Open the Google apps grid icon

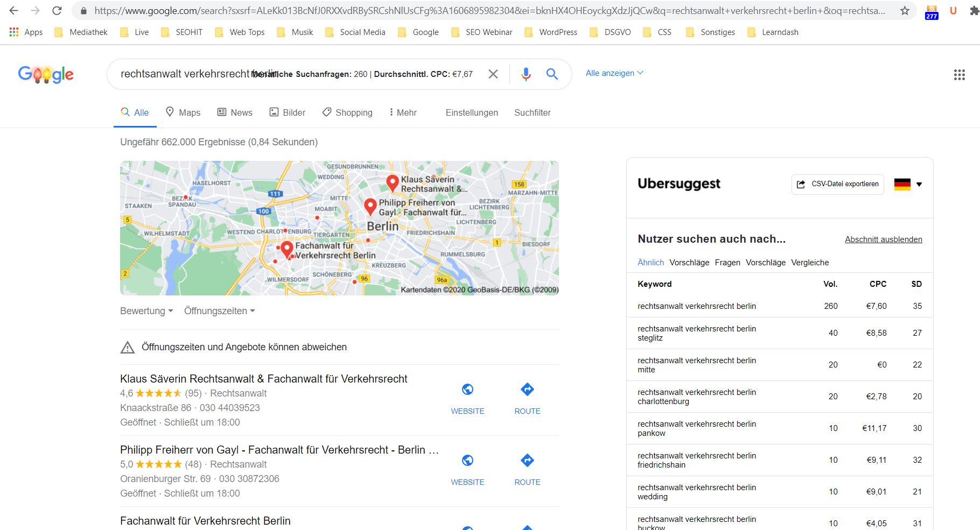(x=959, y=75)
